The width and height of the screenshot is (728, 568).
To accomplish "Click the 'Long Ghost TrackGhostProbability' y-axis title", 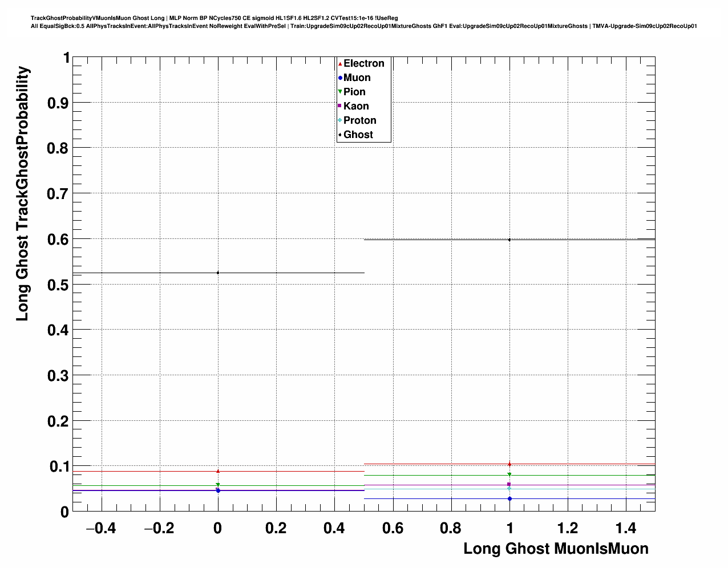I will coord(22,193).
